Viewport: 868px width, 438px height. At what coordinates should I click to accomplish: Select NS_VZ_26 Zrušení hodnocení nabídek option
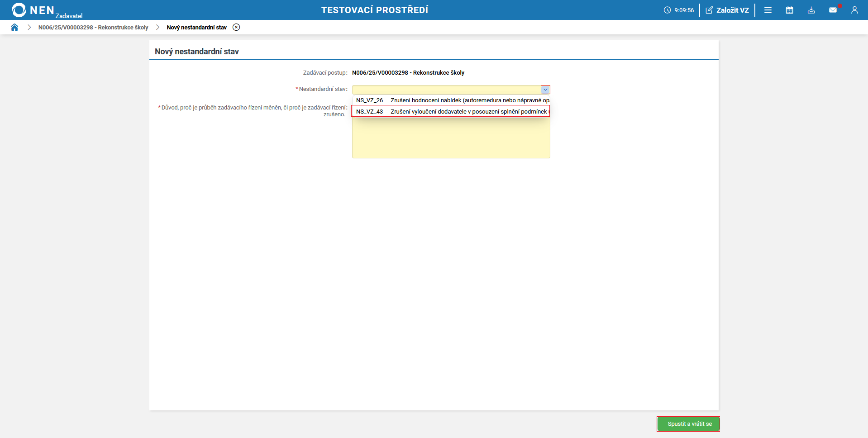[x=451, y=100]
